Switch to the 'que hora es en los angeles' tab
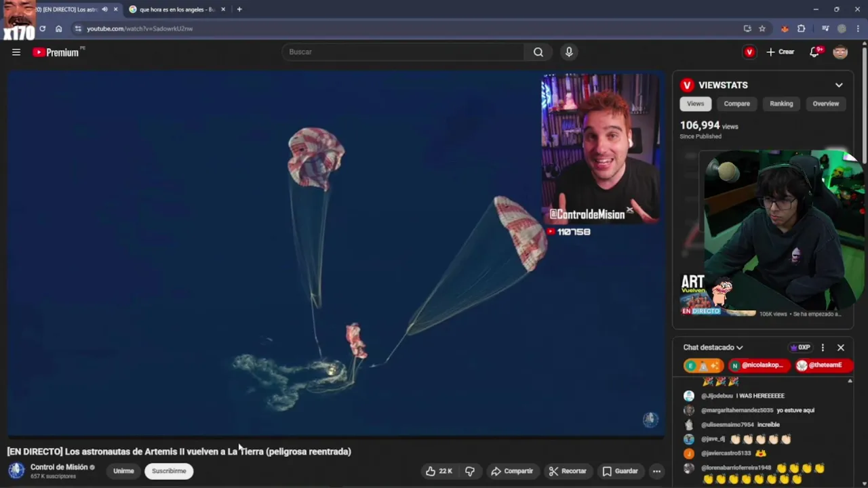This screenshot has width=868, height=488. point(176,9)
